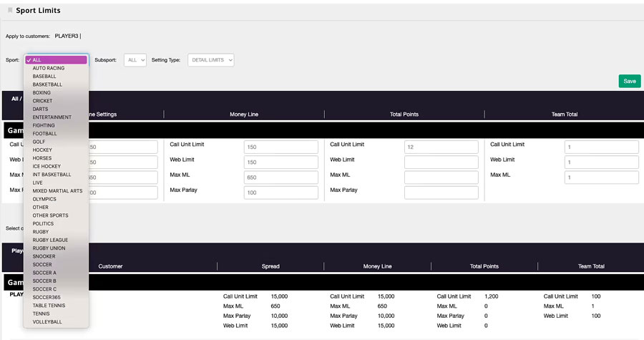Select AUTO RACING from the sport list
Image resolution: width=644 pixels, height=340 pixels.
click(x=49, y=68)
